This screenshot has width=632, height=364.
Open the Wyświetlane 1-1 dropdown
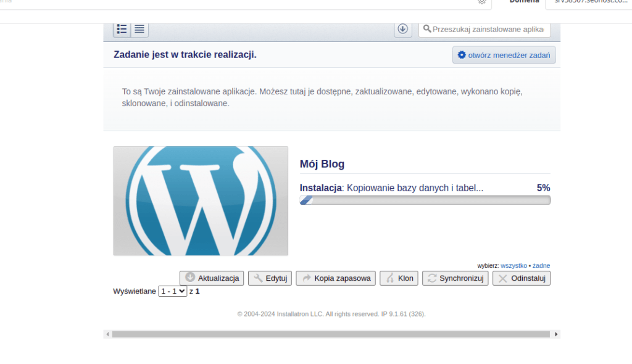(x=173, y=291)
